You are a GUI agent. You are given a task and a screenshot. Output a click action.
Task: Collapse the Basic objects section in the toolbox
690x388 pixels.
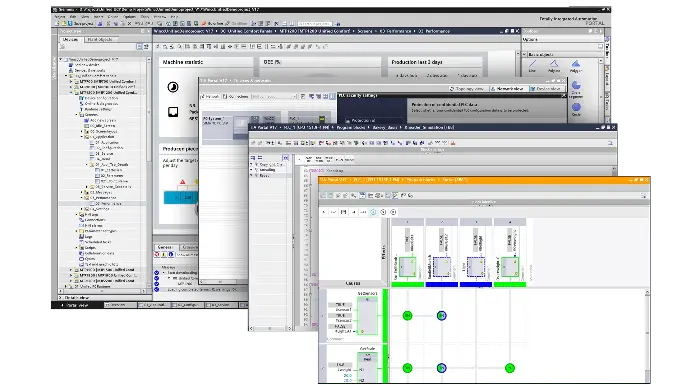(525, 54)
